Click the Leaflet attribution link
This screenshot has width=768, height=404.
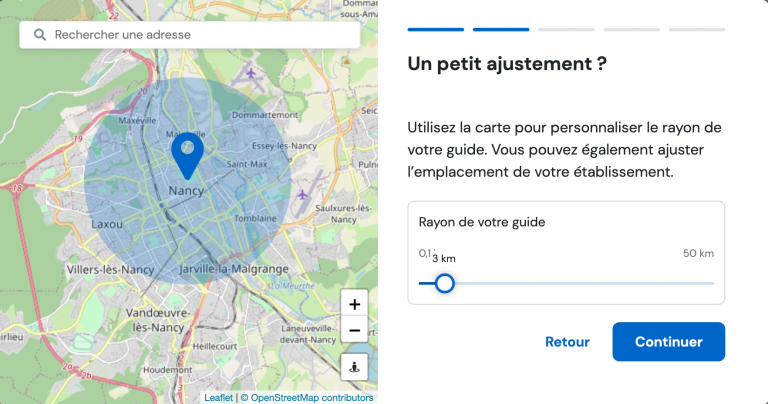click(x=218, y=398)
